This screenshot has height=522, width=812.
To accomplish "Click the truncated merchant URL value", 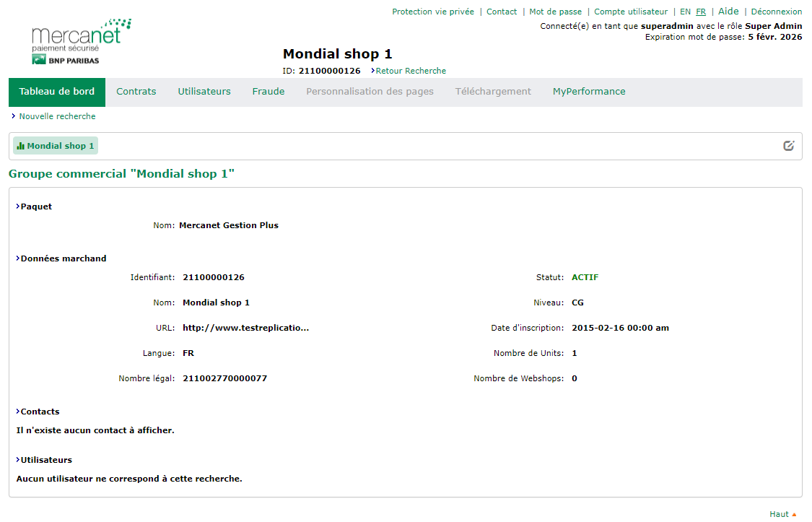I will pos(245,328).
